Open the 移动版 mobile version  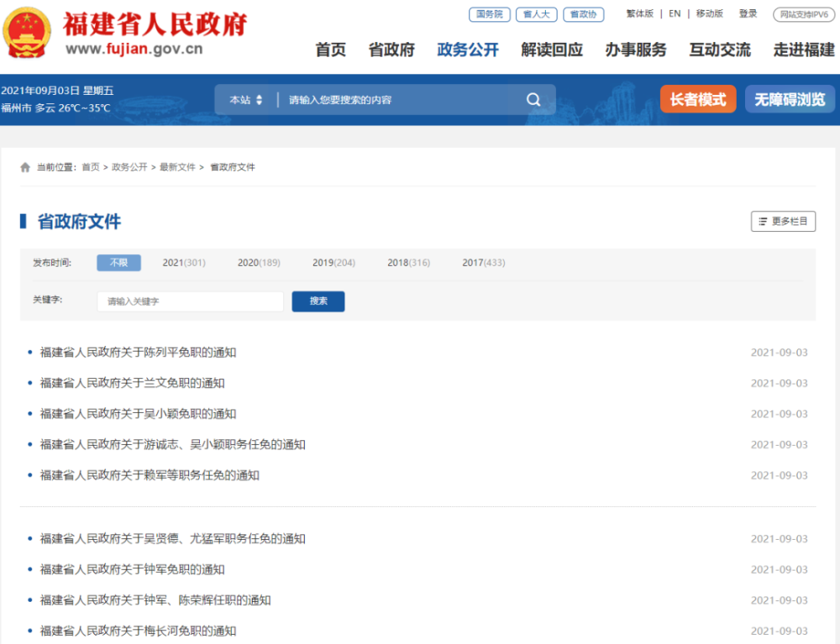point(709,14)
